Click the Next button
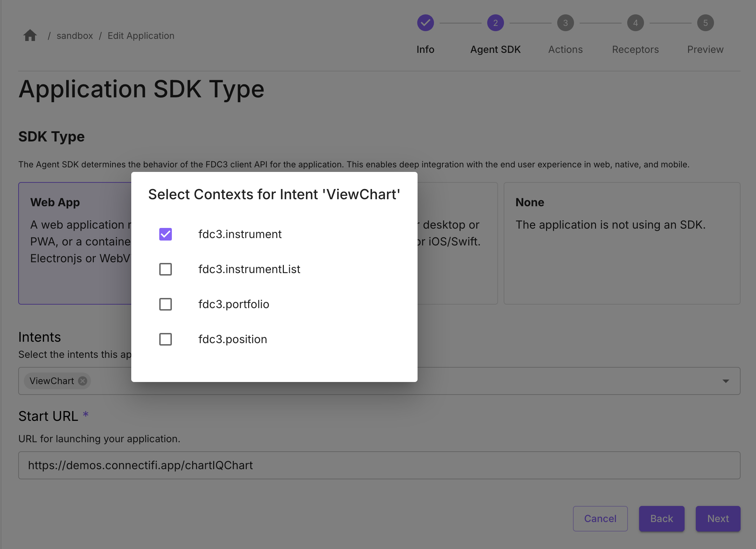The height and width of the screenshot is (549, 756). [718, 519]
